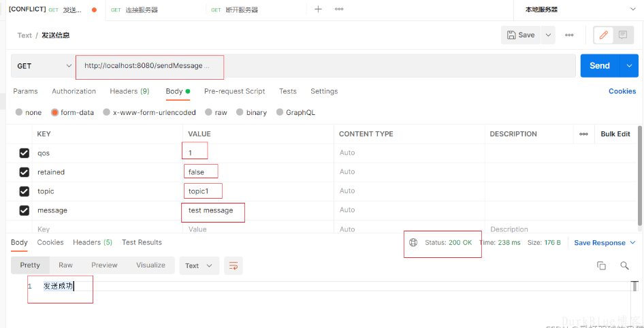Open the Tests tab
The height and width of the screenshot is (328, 644).
click(288, 91)
